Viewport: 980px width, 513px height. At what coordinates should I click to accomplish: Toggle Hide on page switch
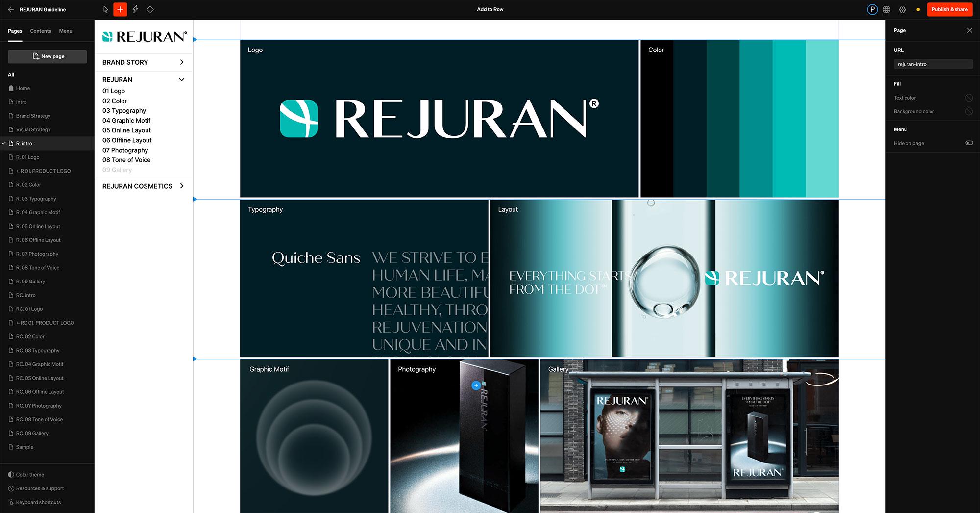pos(969,143)
